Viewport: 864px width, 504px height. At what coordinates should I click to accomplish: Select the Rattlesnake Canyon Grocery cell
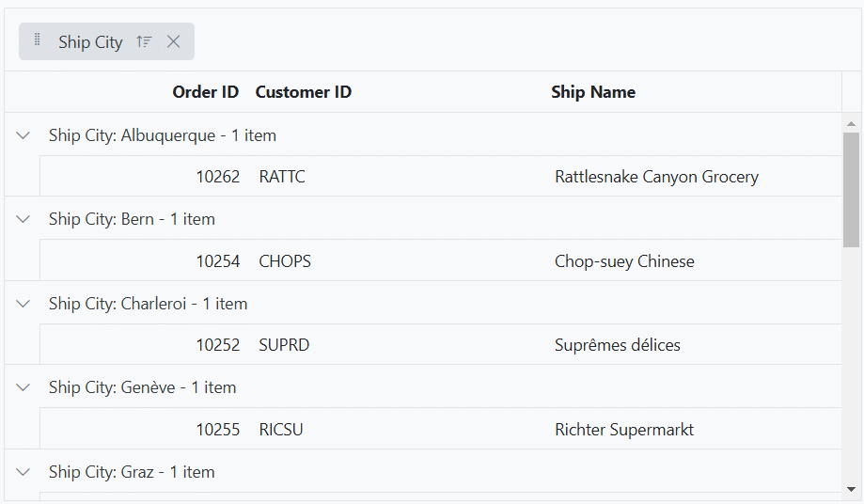pos(656,177)
